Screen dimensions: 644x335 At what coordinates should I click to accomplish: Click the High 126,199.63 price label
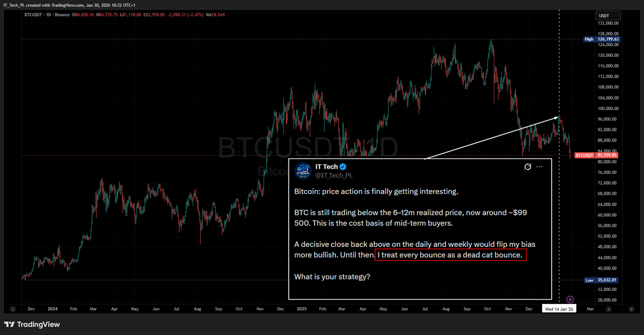coord(602,39)
